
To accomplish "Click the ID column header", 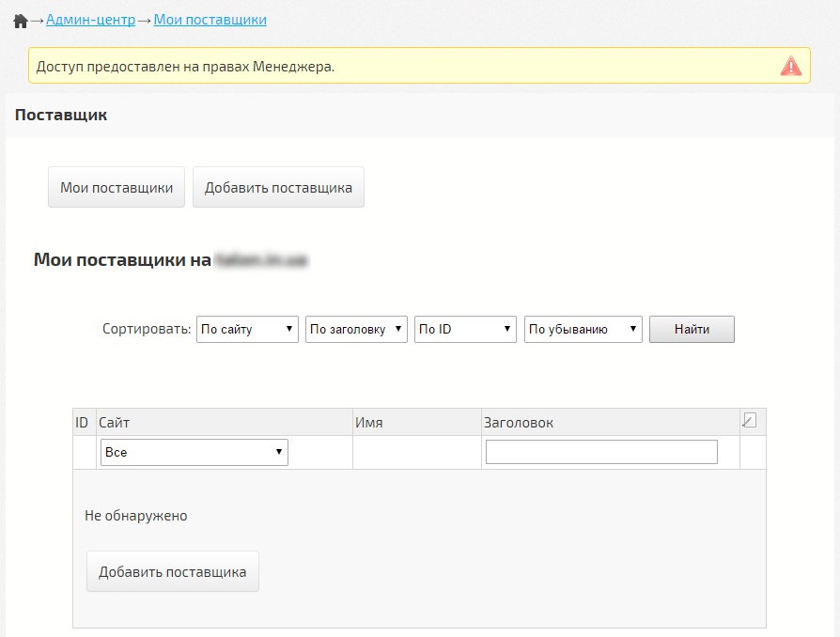I will point(82,423).
